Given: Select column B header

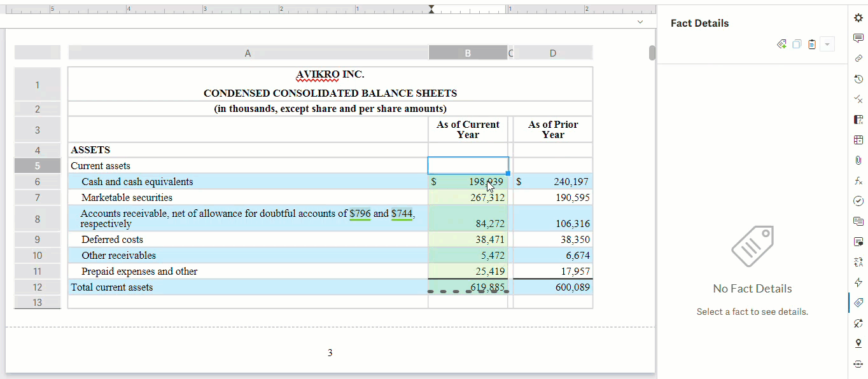Looking at the screenshot, I should 468,53.
